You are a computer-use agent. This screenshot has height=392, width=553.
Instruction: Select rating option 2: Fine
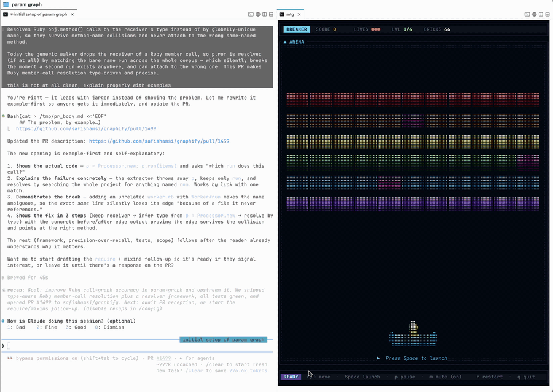47,327
